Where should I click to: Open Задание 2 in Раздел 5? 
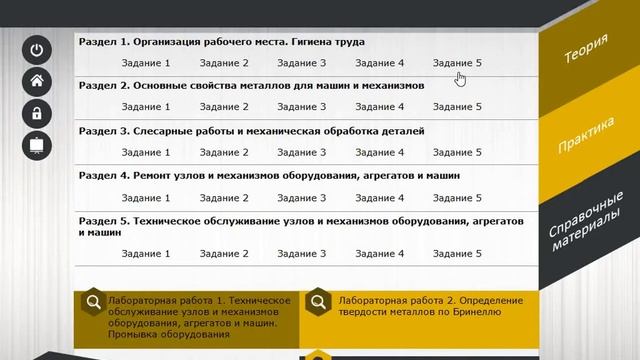(224, 254)
